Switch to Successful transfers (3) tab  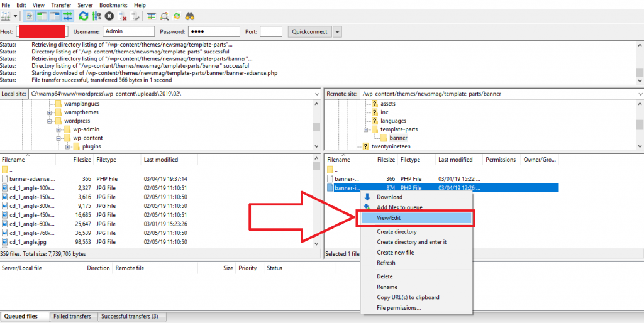[132, 317]
